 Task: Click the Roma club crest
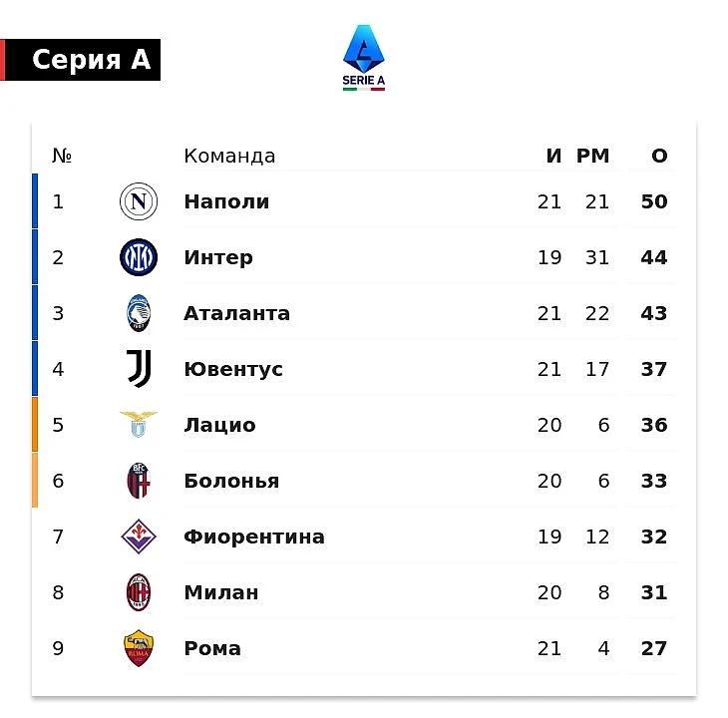[139, 649]
